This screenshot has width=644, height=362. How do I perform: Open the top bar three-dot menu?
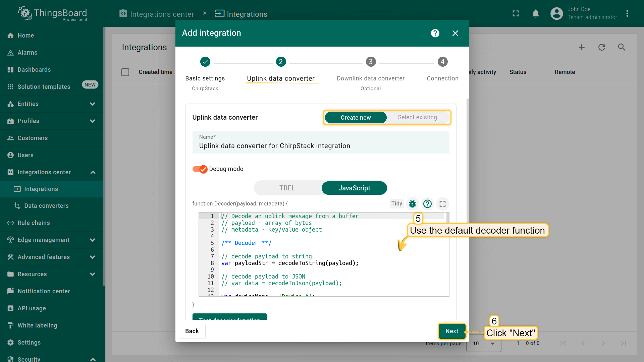[x=627, y=13]
